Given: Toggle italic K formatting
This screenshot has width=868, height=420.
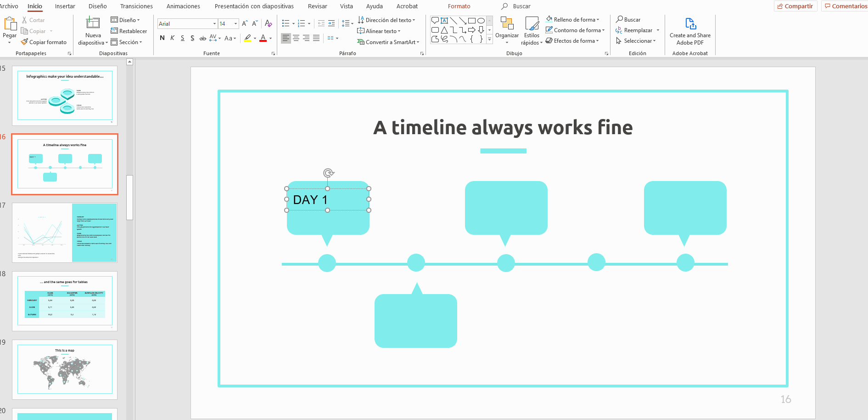Looking at the screenshot, I should (x=172, y=38).
